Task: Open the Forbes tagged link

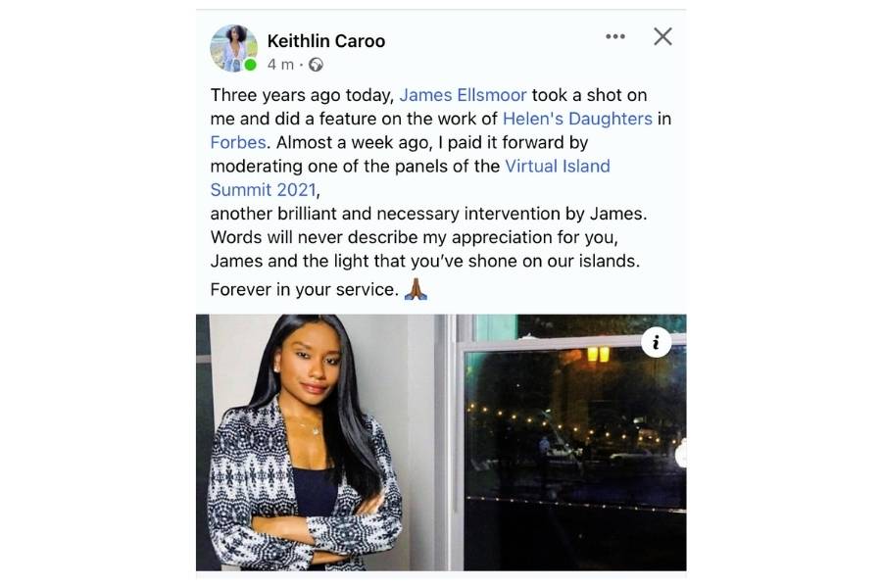Action: [238, 142]
